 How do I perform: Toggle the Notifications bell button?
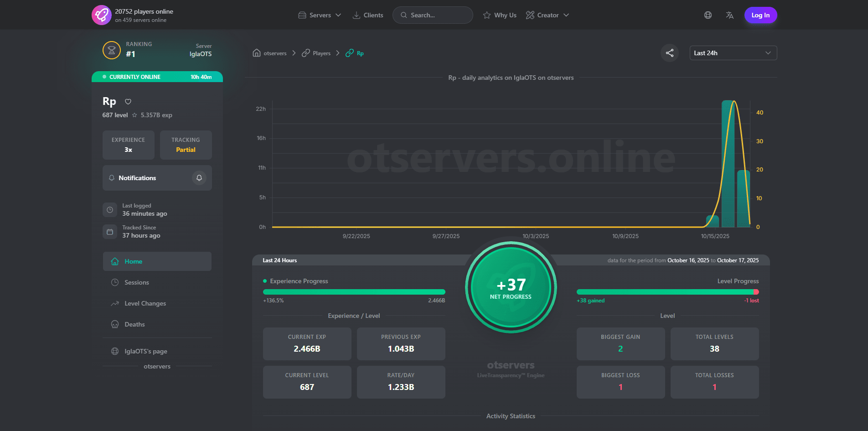(x=199, y=178)
